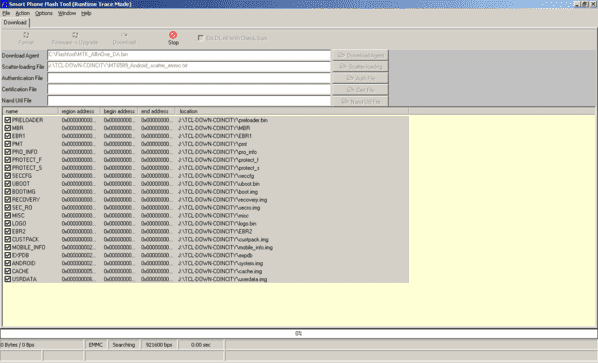598x363 pixels.
Task: Click the Scatter-loading File path field
Action: pos(189,66)
